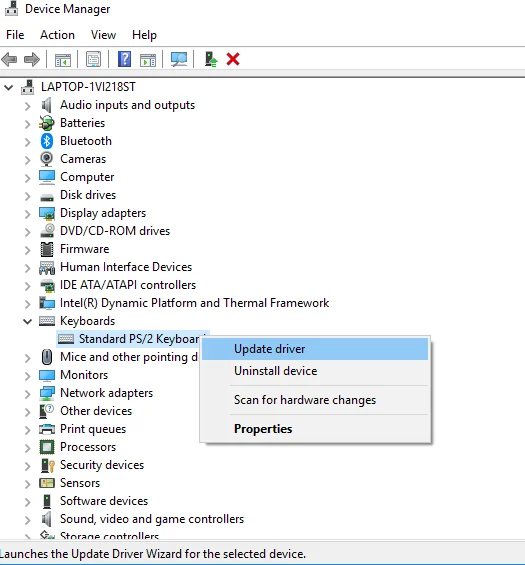The image size is (525, 565).
Task: Click the Firmware chip icon
Action: [x=47, y=249]
